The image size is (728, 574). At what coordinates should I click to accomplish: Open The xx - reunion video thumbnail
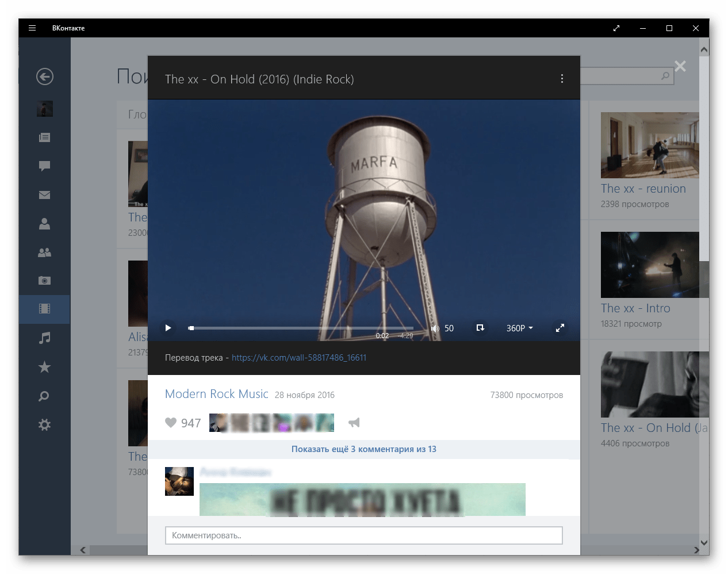point(650,145)
